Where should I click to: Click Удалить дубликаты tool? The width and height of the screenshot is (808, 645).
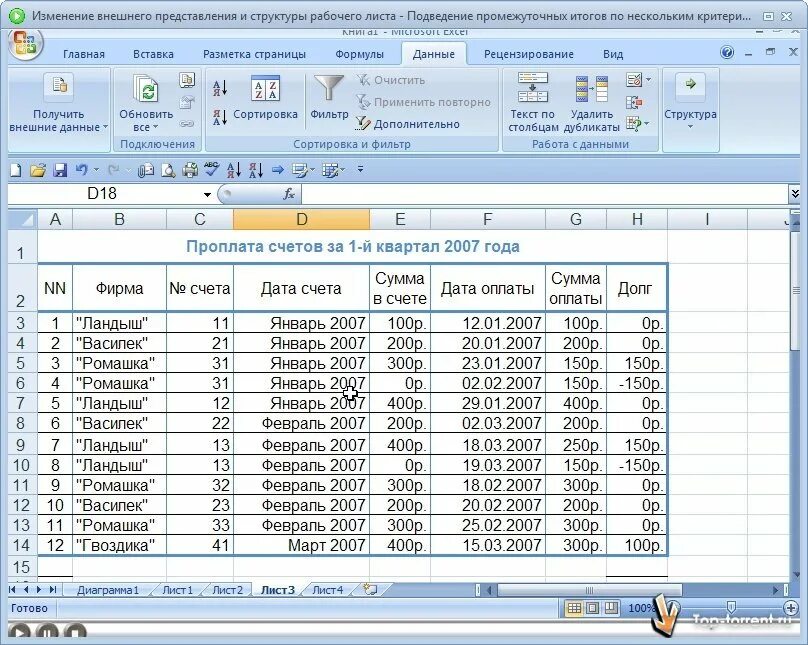click(x=592, y=103)
